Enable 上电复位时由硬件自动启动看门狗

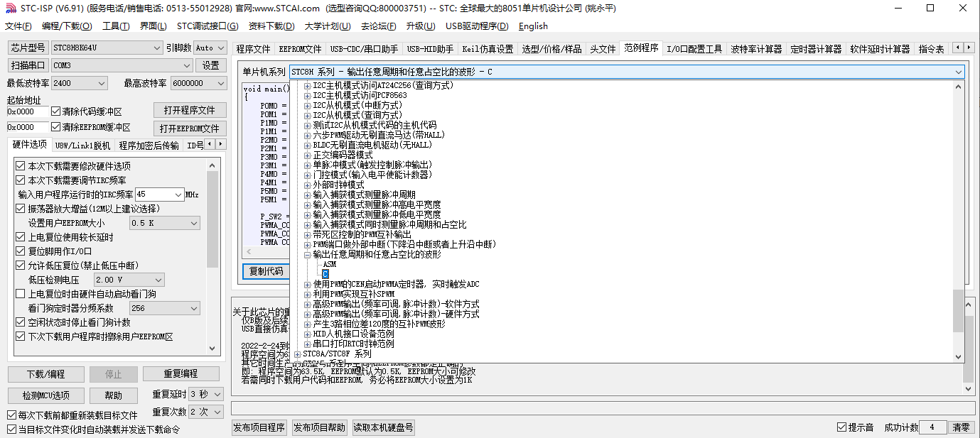point(20,294)
